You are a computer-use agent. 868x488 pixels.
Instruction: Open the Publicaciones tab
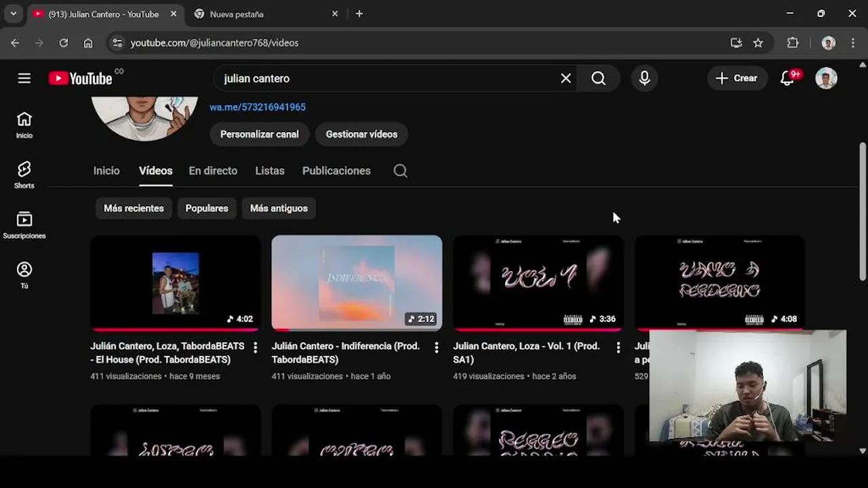click(336, 171)
